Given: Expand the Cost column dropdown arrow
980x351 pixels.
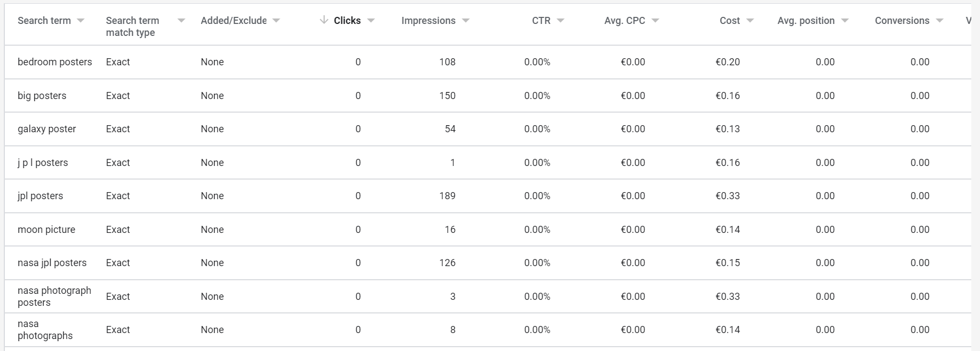Looking at the screenshot, I should click(x=750, y=21).
